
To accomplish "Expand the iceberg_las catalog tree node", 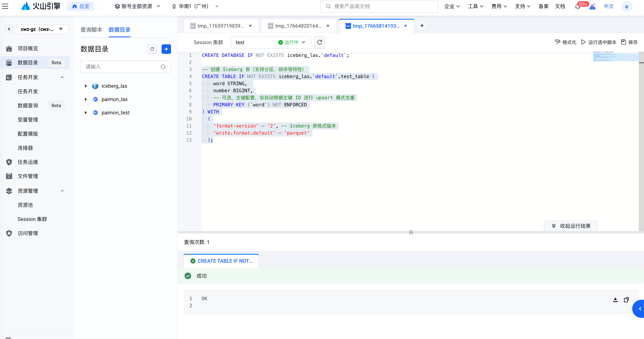I will [86, 86].
